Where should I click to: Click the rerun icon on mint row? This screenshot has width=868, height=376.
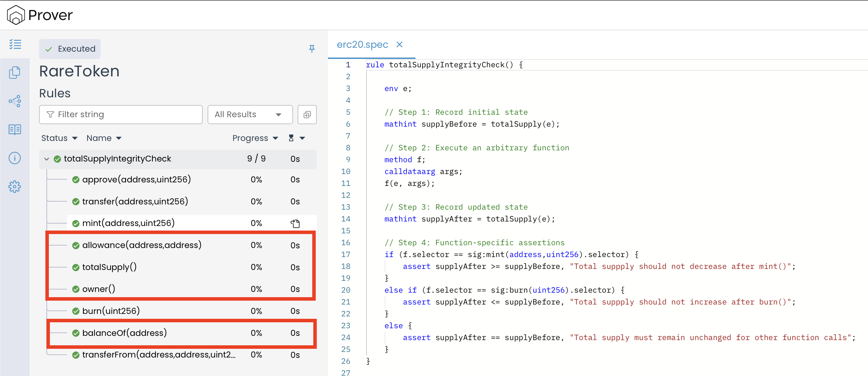295,223
